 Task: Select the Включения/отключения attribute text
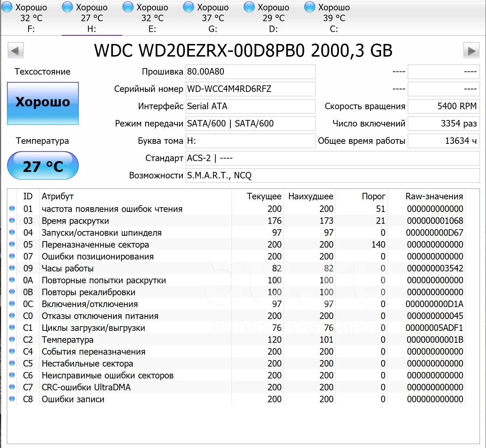(90, 304)
